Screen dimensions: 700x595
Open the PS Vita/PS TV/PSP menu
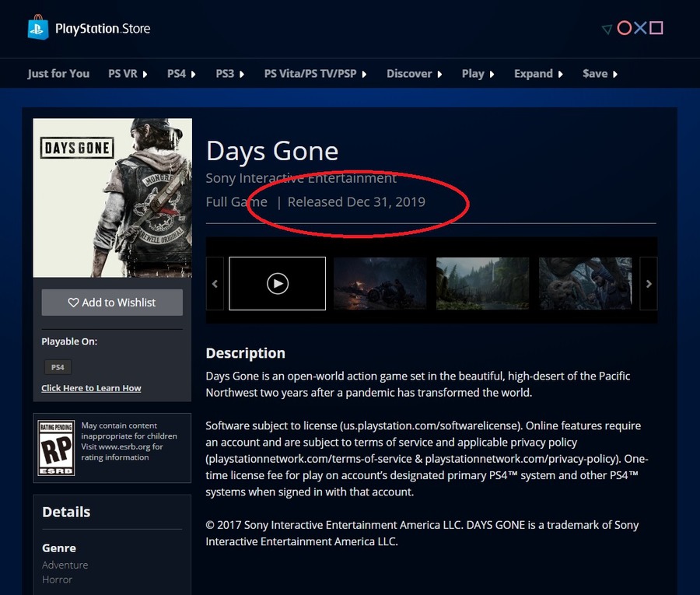point(310,74)
